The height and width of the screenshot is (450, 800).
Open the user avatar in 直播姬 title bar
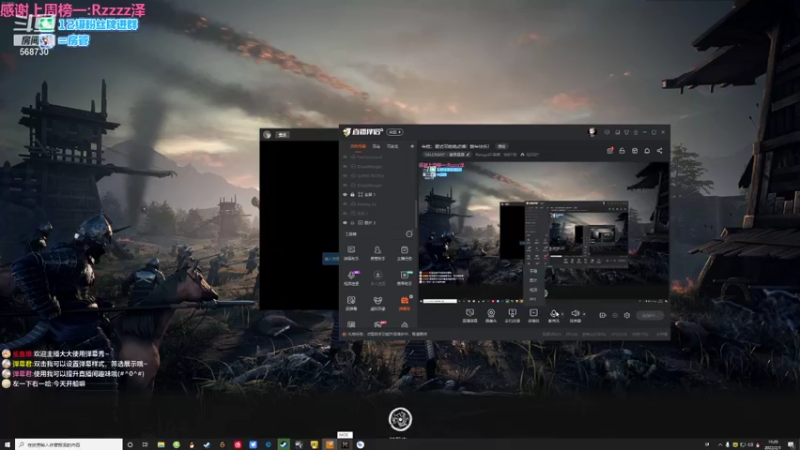click(x=592, y=132)
